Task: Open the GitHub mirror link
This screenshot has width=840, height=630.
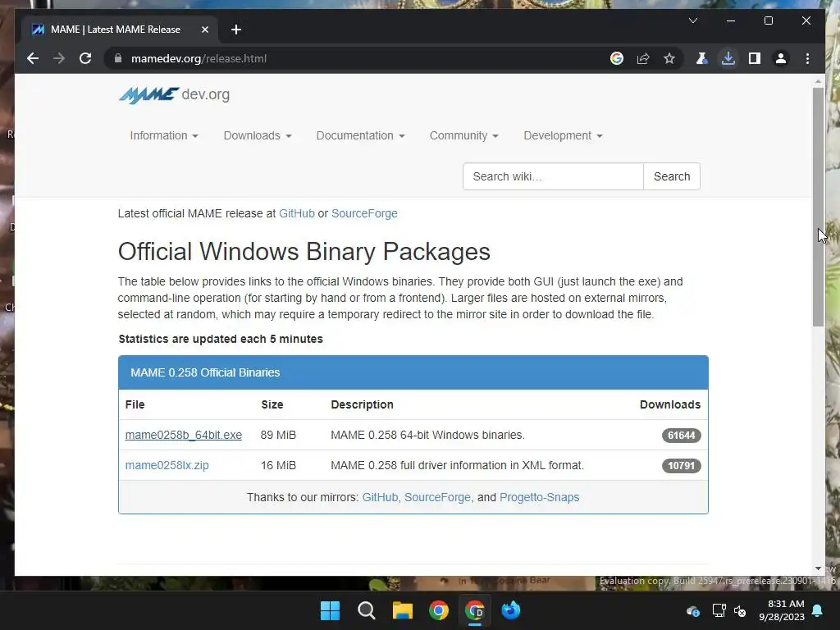Action: pyautogui.click(x=380, y=497)
